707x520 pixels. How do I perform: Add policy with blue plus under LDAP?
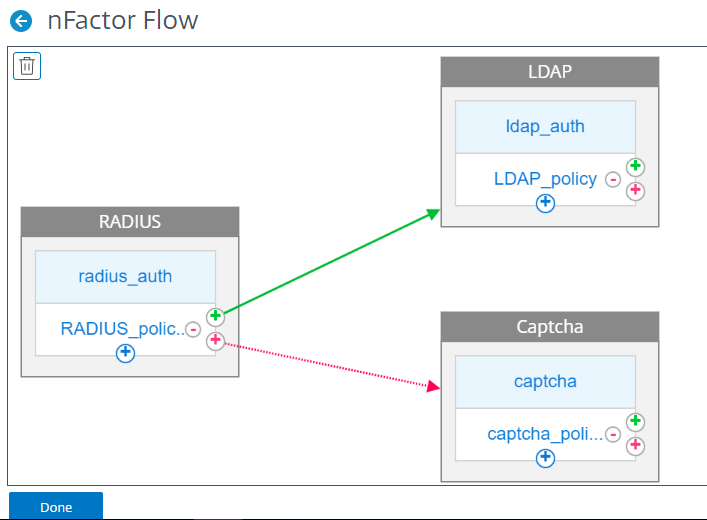tap(545, 203)
